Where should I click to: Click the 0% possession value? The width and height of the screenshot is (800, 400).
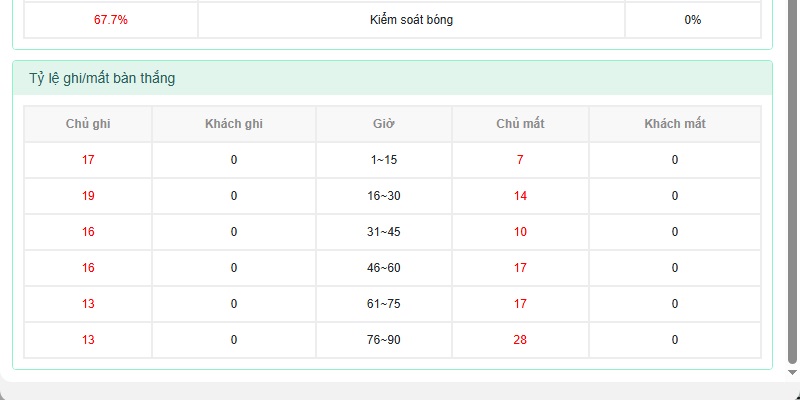tap(693, 20)
